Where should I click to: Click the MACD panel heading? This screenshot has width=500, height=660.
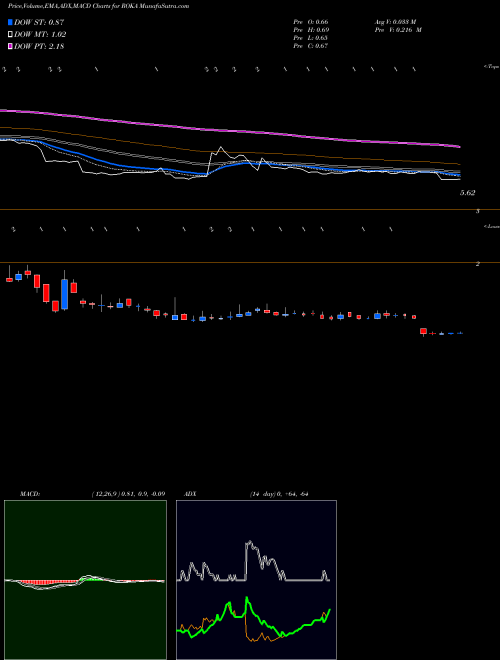[30, 494]
